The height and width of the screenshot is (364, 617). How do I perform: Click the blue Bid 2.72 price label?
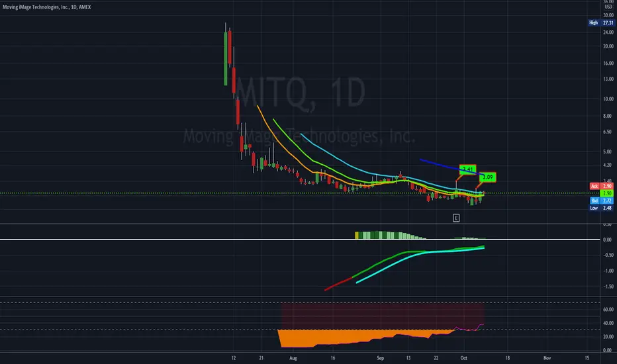pyautogui.click(x=602, y=201)
